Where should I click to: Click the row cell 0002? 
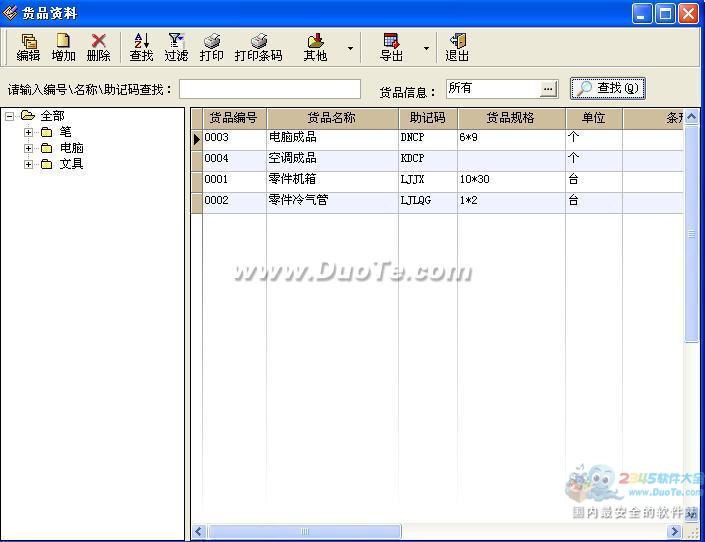click(234, 201)
